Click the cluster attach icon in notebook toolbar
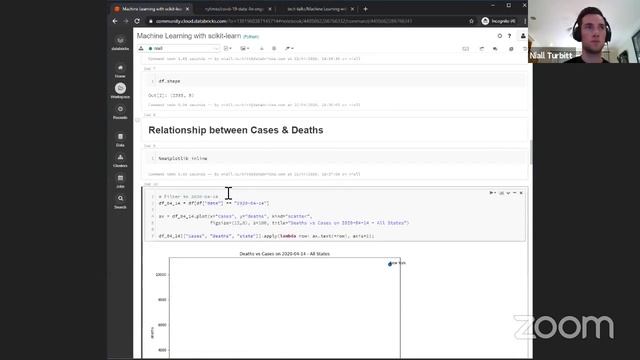Screen dimensions: 640x360 tap(141, 48)
